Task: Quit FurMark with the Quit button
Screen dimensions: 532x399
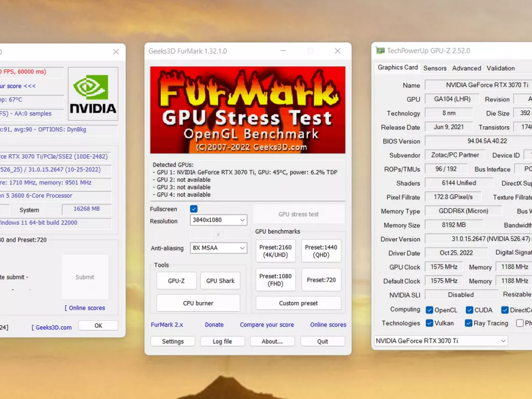Action: tap(322, 341)
